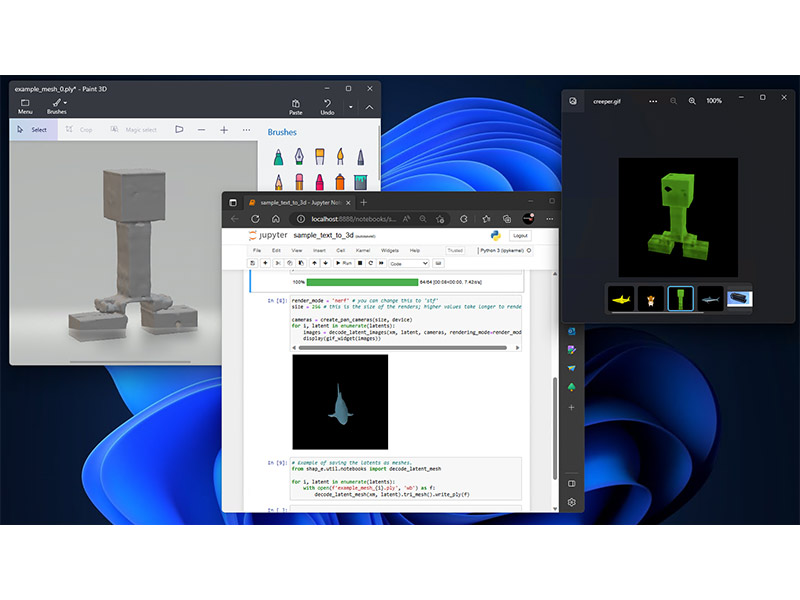The width and height of the screenshot is (800, 600).
Task: Open the browser Settings and more menu
Action: [549, 219]
